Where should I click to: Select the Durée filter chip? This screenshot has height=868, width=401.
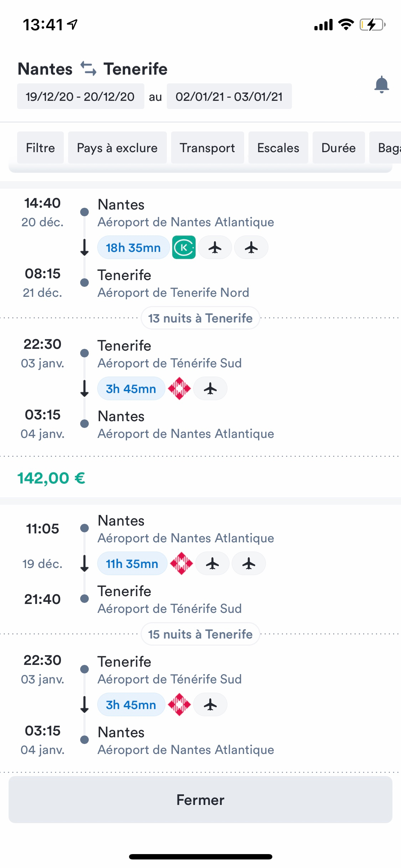tap(339, 148)
